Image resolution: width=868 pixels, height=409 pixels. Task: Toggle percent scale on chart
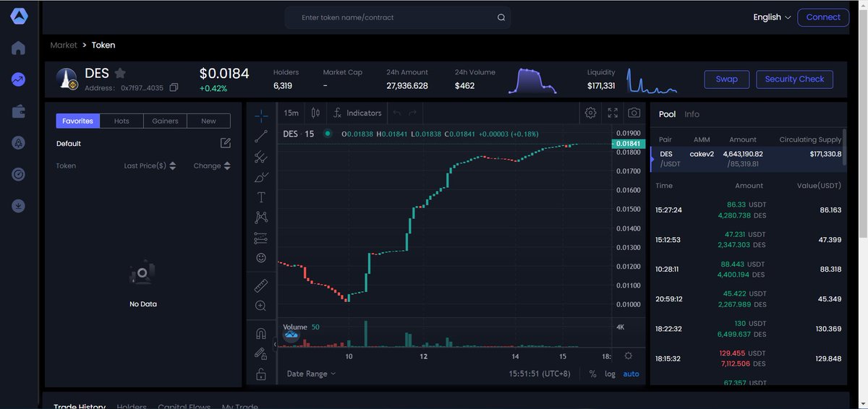[593, 374]
